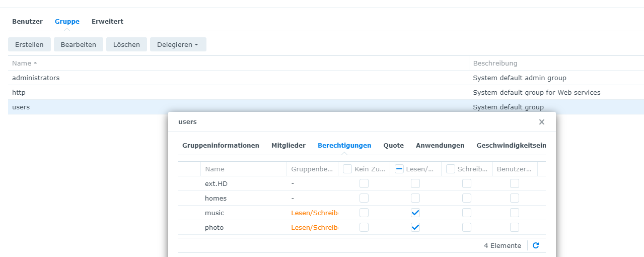Click the refresh icon in permissions list
Viewport: 644px width, 257px height.
pyautogui.click(x=536, y=245)
